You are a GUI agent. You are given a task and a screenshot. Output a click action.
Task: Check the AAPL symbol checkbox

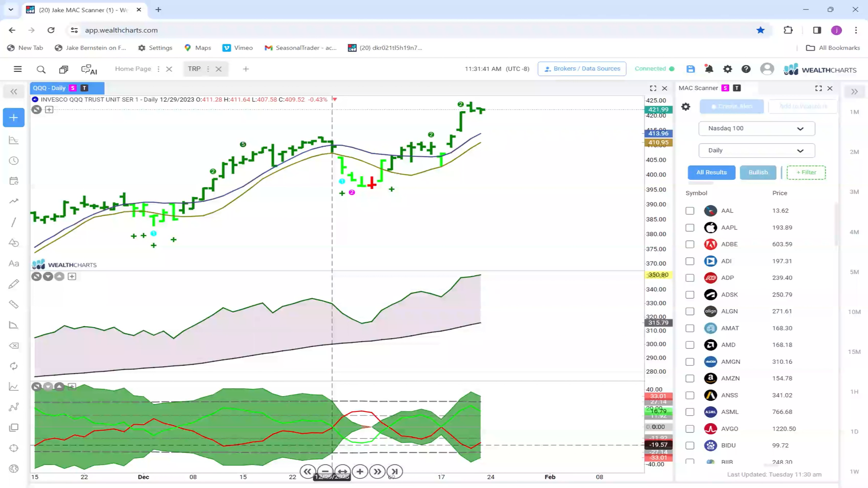coord(689,228)
